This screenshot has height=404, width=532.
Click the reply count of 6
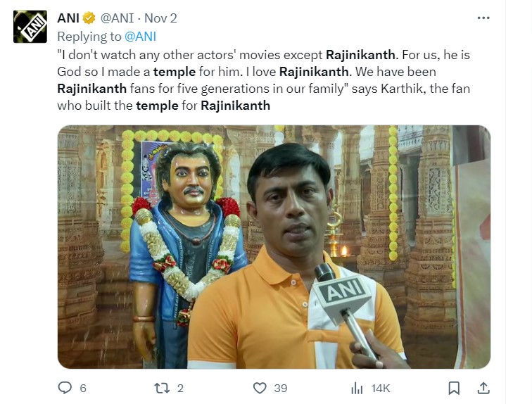click(83, 388)
